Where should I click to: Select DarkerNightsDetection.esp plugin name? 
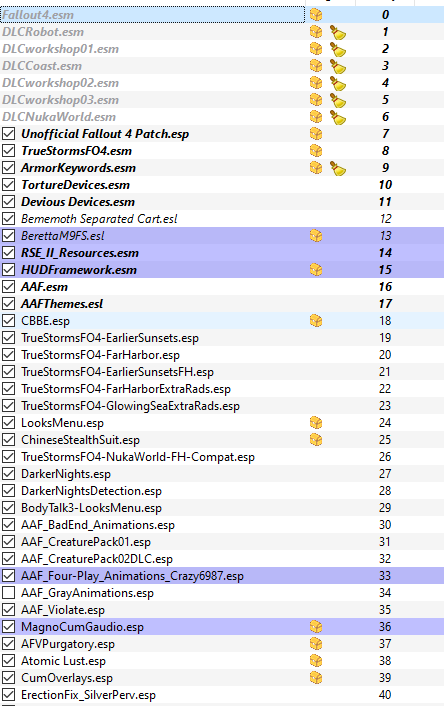(x=91, y=491)
